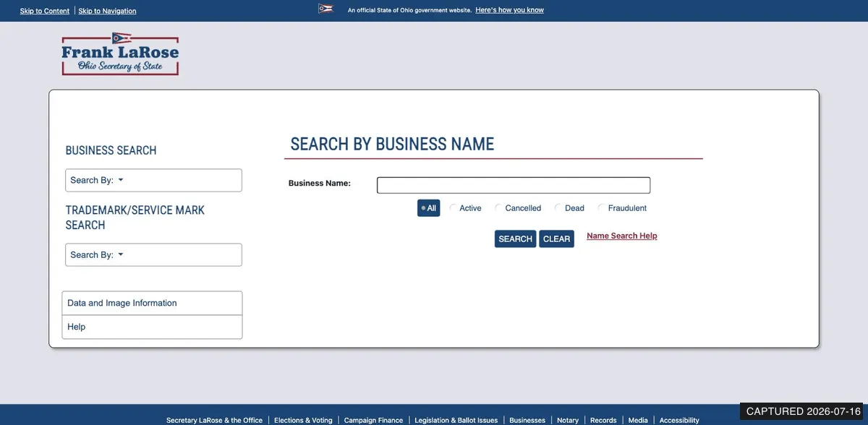This screenshot has height=425, width=868.
Task: Click the 'Business Name:' label
Action: [319, 184]
